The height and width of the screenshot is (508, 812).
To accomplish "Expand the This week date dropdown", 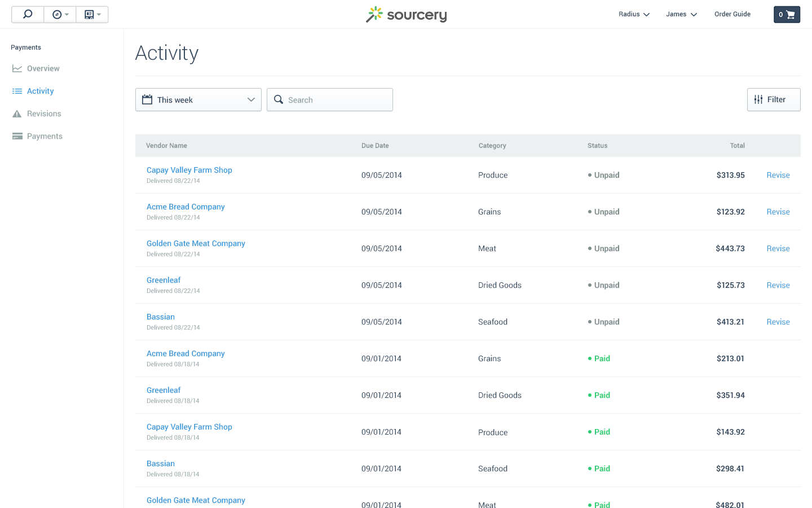I will [x=198, y=99].
